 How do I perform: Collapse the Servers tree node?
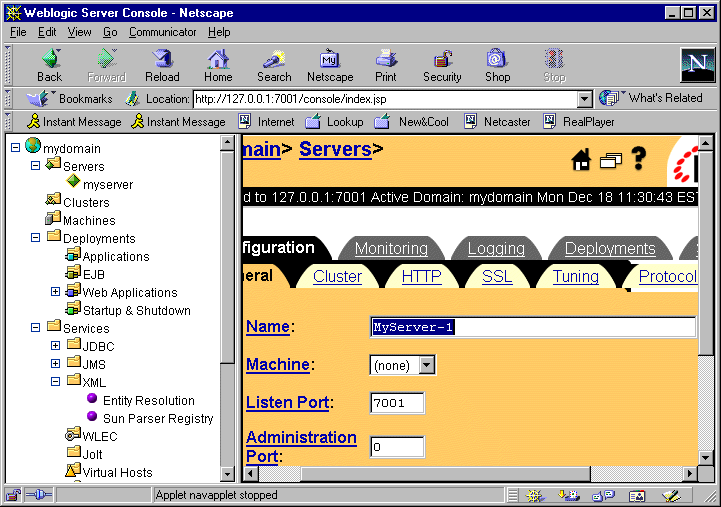[35, 165]
